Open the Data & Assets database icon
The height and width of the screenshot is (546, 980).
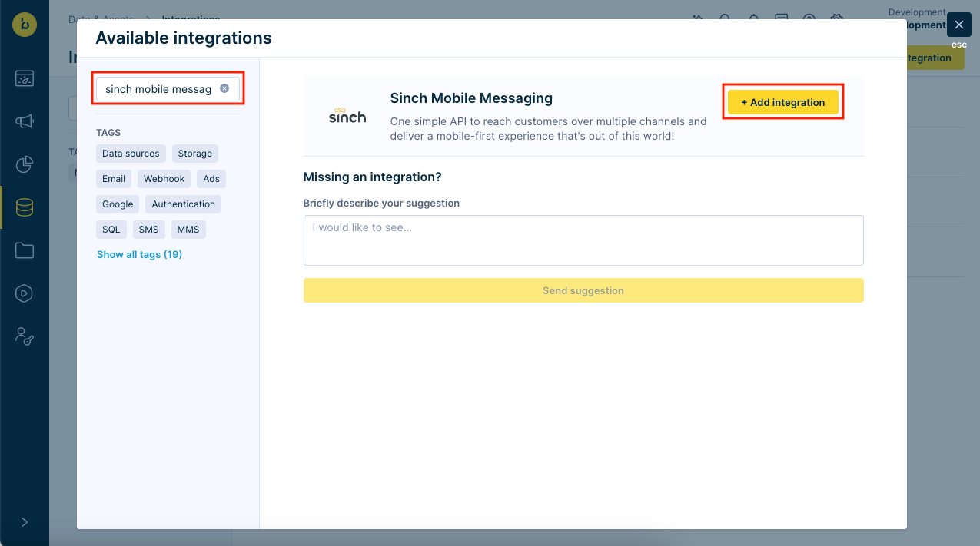point(25,207)
